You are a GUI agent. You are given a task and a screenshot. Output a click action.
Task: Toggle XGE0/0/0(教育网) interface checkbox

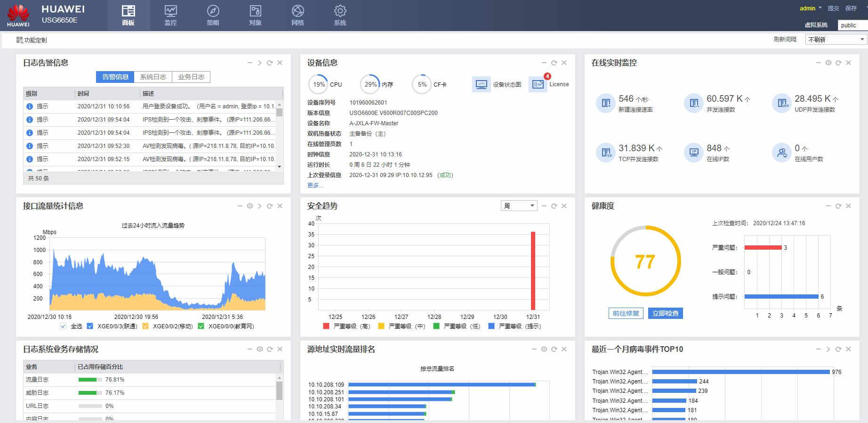point(201,326)
